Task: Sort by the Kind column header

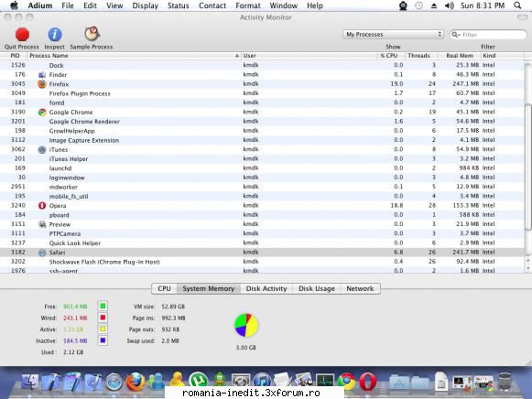Action: point(502,56)
